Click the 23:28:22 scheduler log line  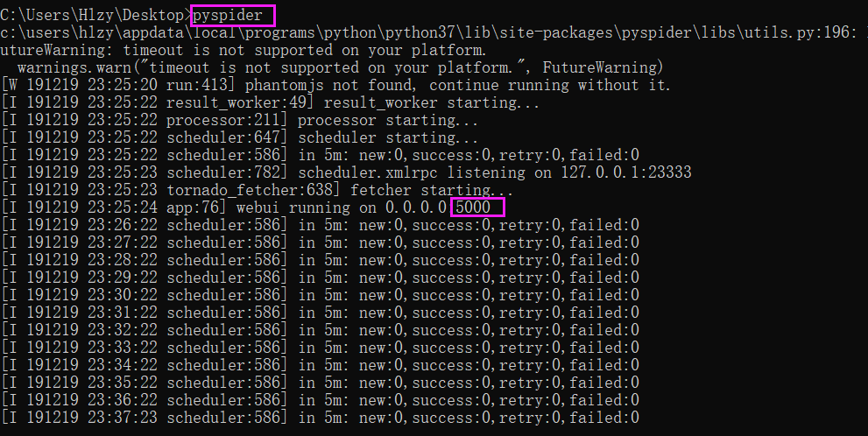321,260
